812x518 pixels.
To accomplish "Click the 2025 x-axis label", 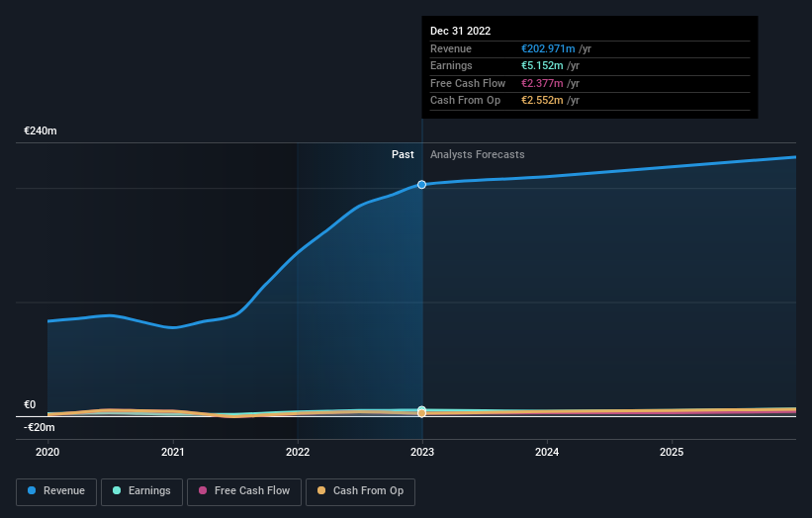I will pos(672,453).
